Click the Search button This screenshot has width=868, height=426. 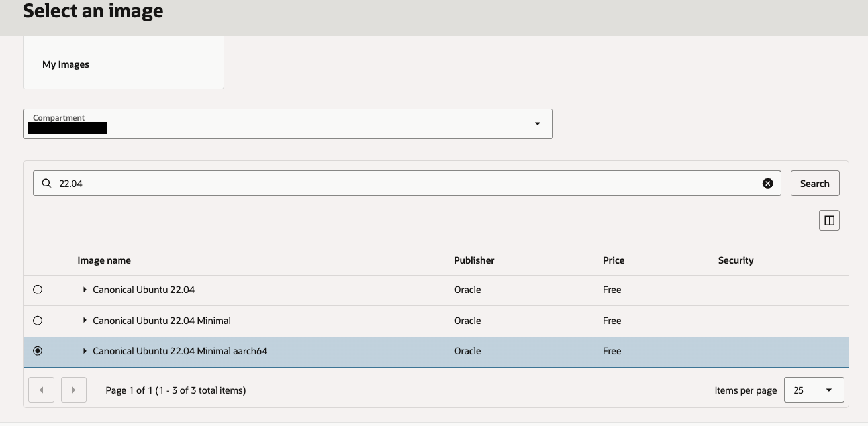[x=814, y=184]
